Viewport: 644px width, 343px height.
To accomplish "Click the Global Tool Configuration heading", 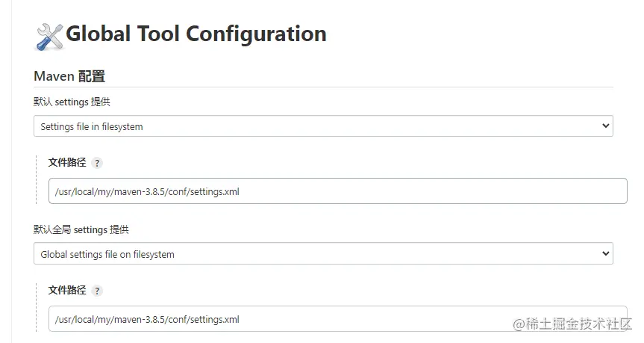I will 196,34.
